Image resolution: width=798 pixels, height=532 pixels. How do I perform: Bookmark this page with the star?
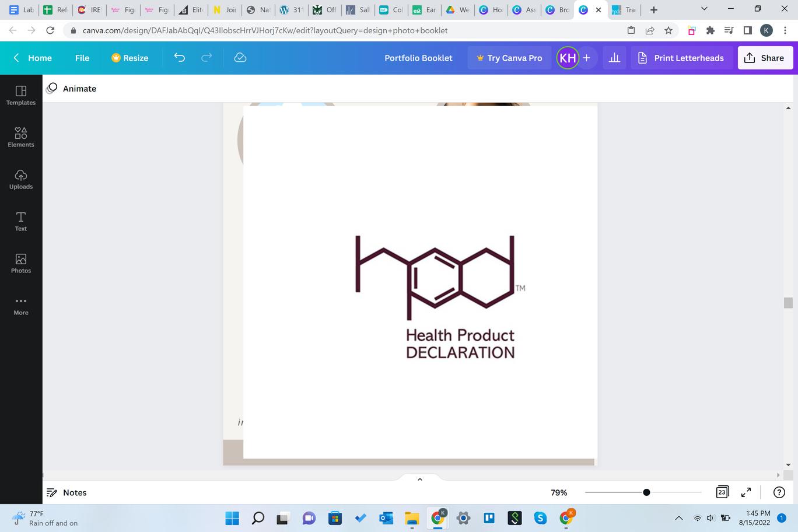pos(668,30)
